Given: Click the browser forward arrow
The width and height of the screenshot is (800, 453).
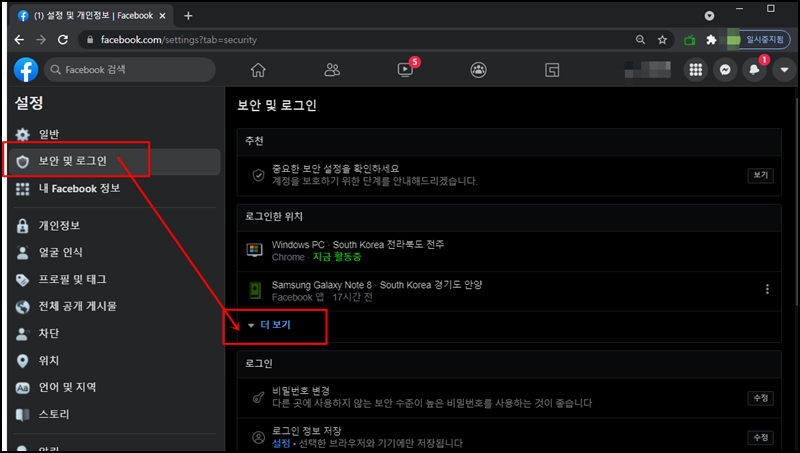Looking at the screenshot, I should tap(41, 40).
